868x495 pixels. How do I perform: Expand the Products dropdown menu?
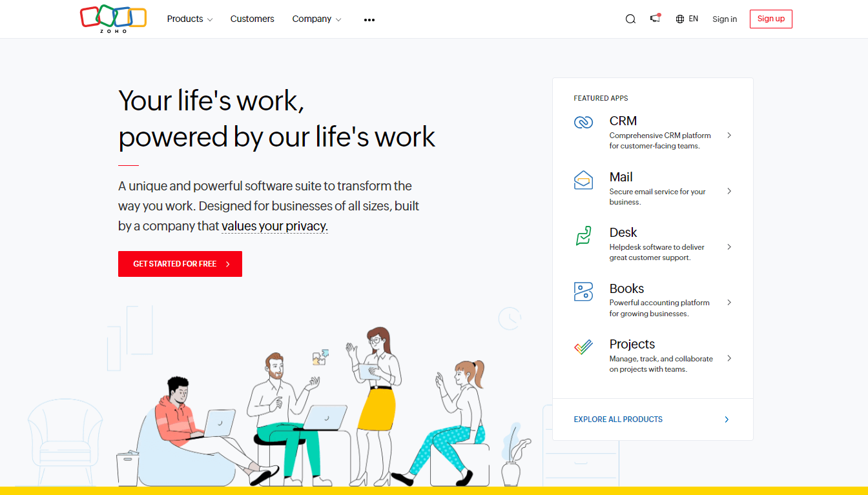pyautogui.click(x=189, y=19)
